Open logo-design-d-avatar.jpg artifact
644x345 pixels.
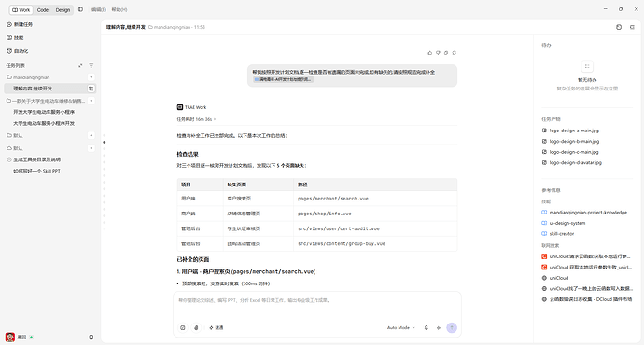coord(572,162)
